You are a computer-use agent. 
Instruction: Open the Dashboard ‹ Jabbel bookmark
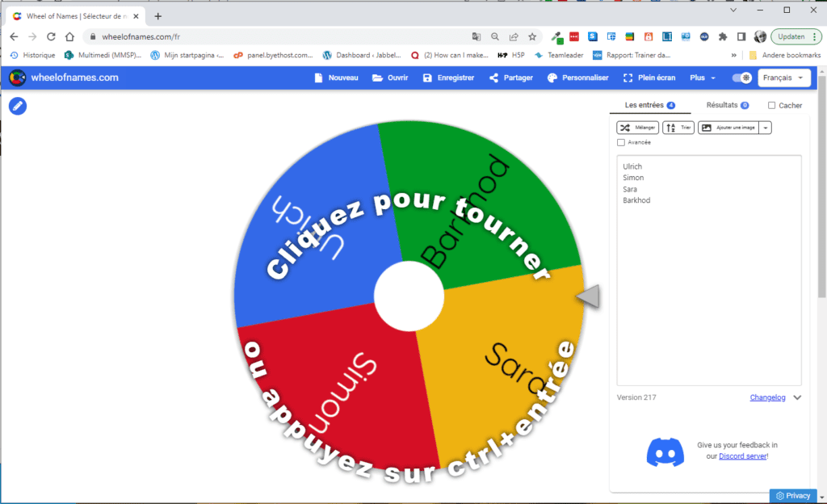[x=362, y=55]
